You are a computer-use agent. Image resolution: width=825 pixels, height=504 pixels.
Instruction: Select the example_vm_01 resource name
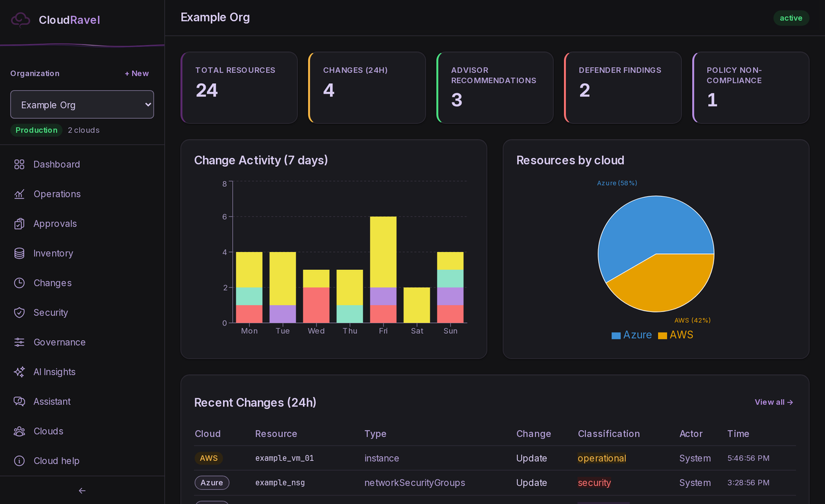[284, 458]
